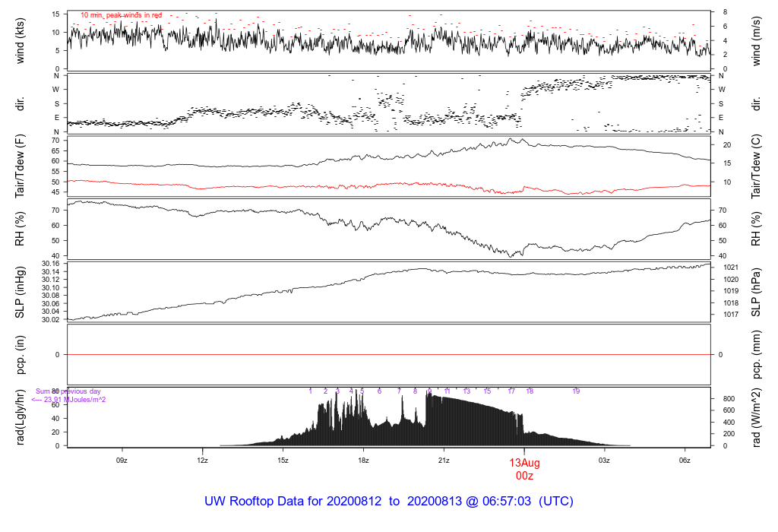
Task: Click purple marker 19 in radiation panel
Action: pyautogui.click(x=576, y=391)
